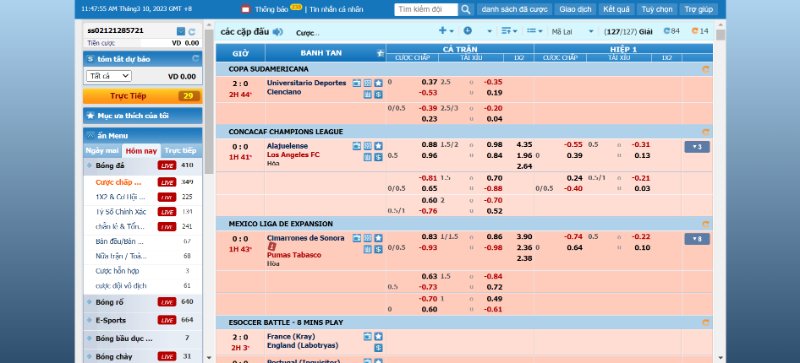This screenshot has height=363, width=800.
Task: Open the Thông báo notification icon
Action: tap(246, 9)
